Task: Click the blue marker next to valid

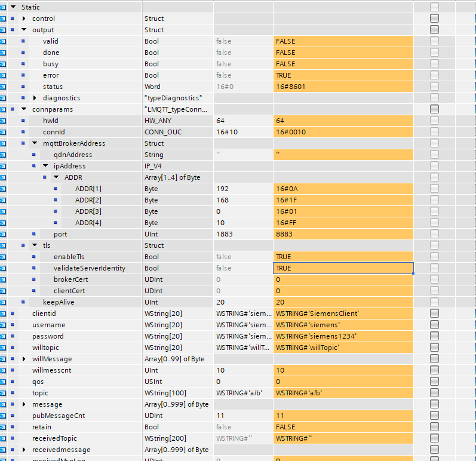Action: [23, 41]
